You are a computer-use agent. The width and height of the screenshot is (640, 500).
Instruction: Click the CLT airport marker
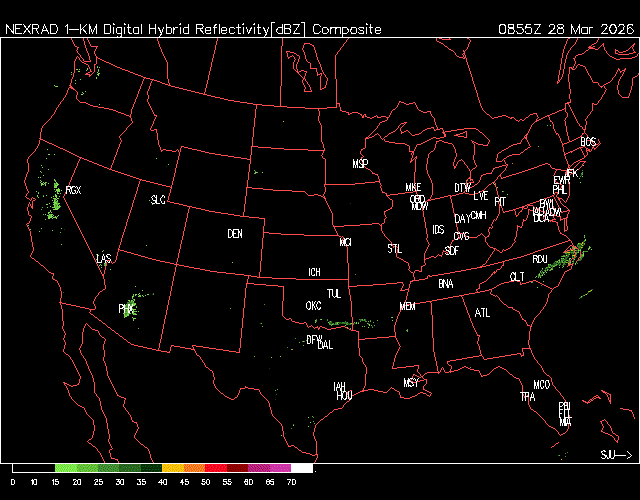517,276
